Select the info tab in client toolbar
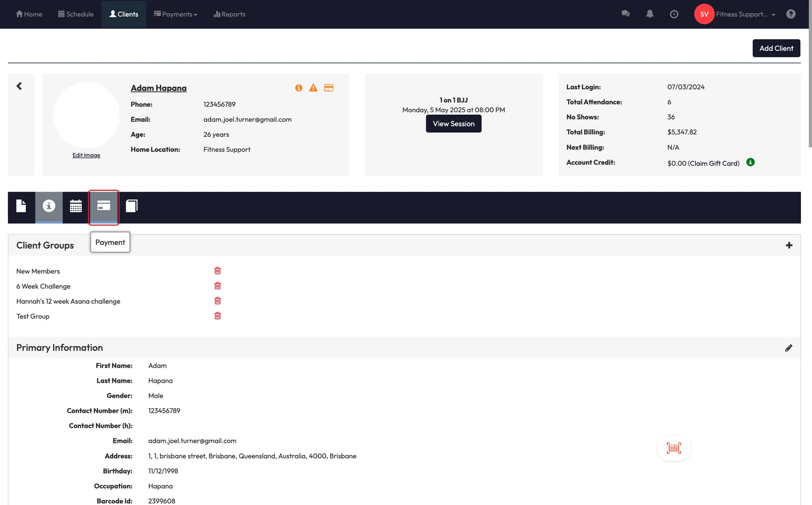This screenshot has width=812, height=505. coord(49,206)
